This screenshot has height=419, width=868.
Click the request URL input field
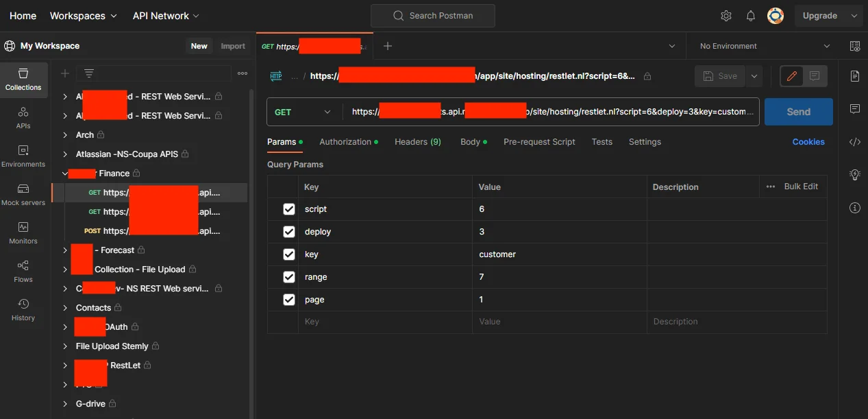click(x=553, y=112)
